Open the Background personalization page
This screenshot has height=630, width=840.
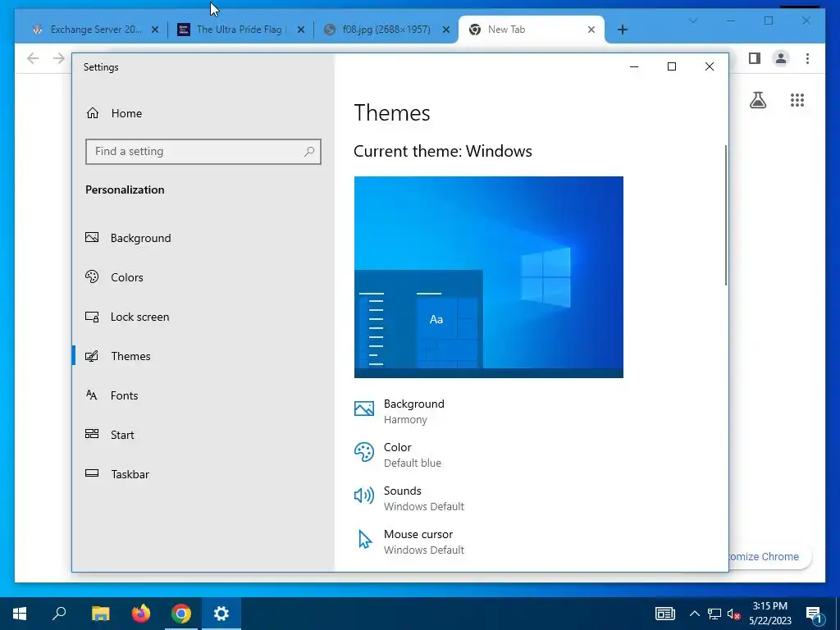point(203,238)
